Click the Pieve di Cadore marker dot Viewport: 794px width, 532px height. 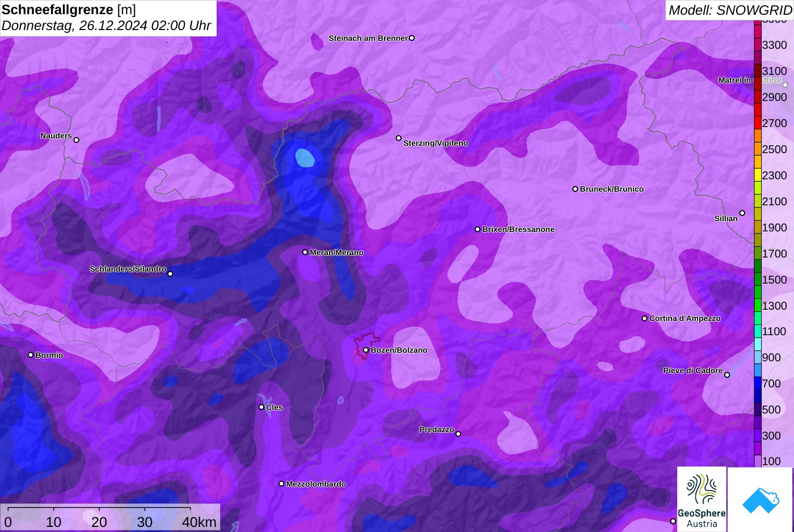(727, 375)
